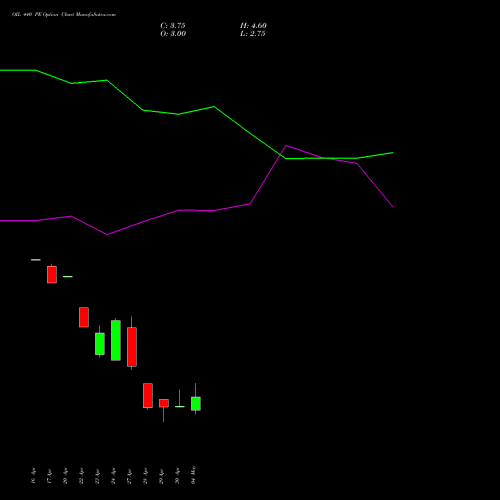Select the 16 Apr date axis label
500x500 pixels.
coord(33,476)
